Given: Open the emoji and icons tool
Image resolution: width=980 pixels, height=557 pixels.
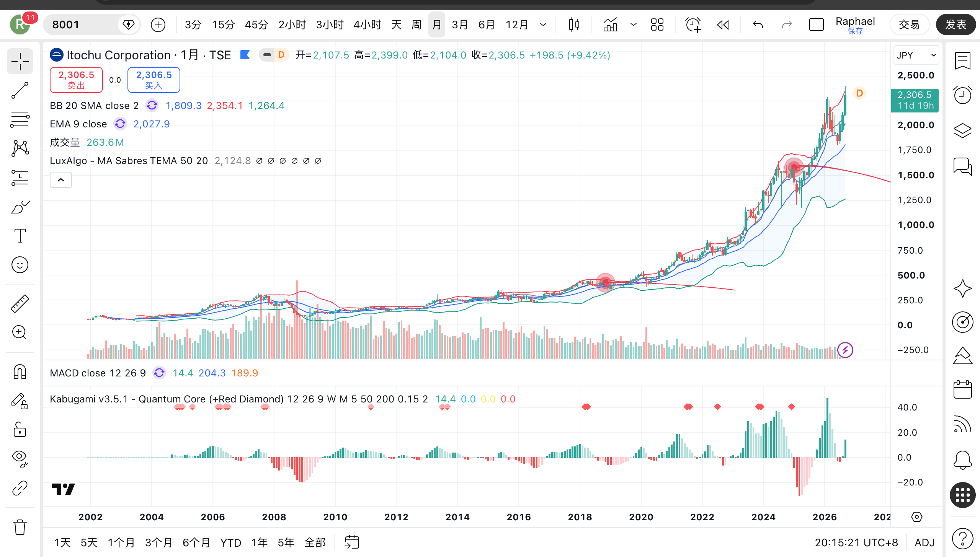Looking at the screenshot, I should click(20, 265).
